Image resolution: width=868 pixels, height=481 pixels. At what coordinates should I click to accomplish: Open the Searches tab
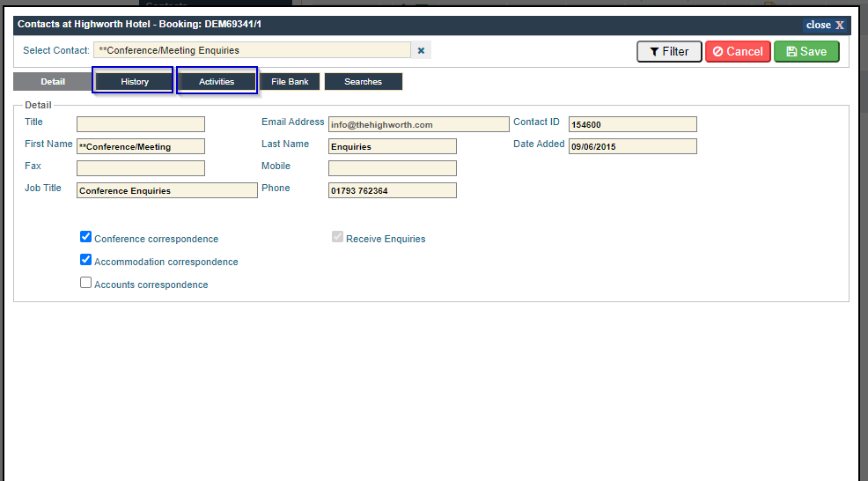pyautogui.click(x=364, y=81)
